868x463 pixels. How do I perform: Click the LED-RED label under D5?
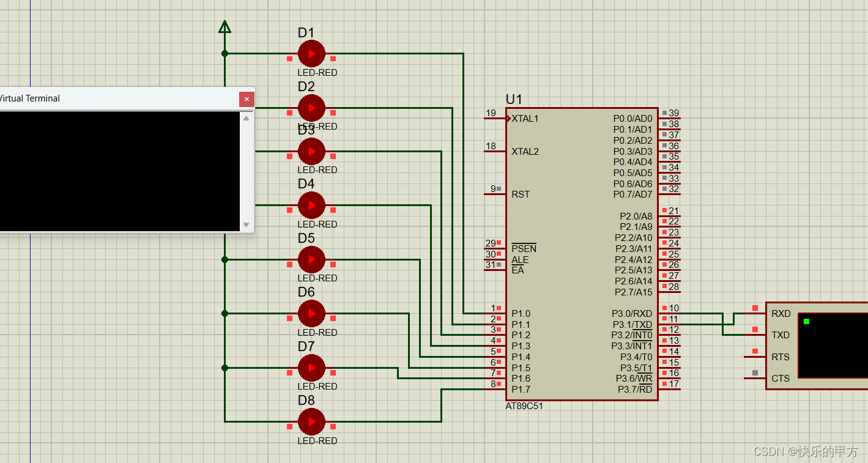[317, 278]
